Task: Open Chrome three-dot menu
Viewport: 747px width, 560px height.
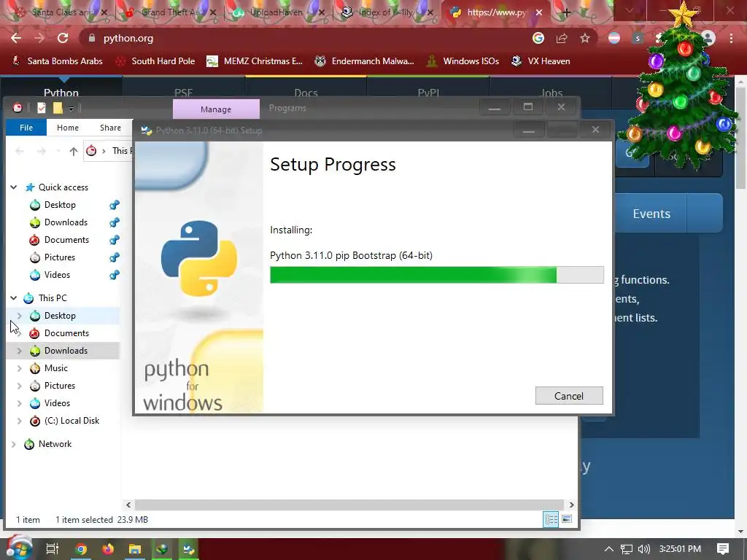Action: pyautogui.click(x=731, y=38)
